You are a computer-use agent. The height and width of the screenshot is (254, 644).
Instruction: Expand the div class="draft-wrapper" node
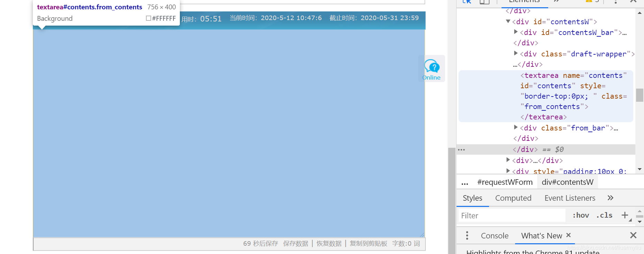516,53
